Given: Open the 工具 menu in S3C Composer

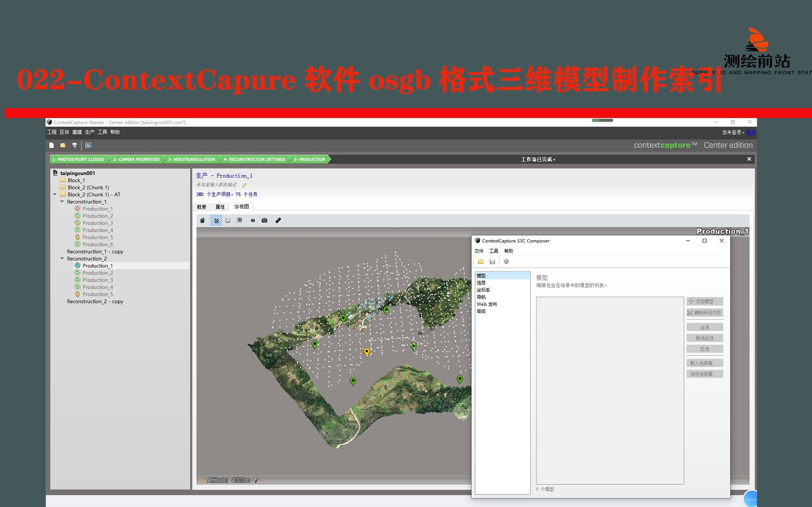Looking at the screenshot, I should pyautogui.click(x=494, y=251).
